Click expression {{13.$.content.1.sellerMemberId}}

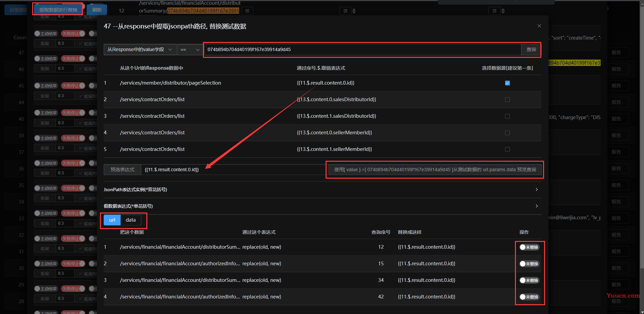[x=334, y=149]
